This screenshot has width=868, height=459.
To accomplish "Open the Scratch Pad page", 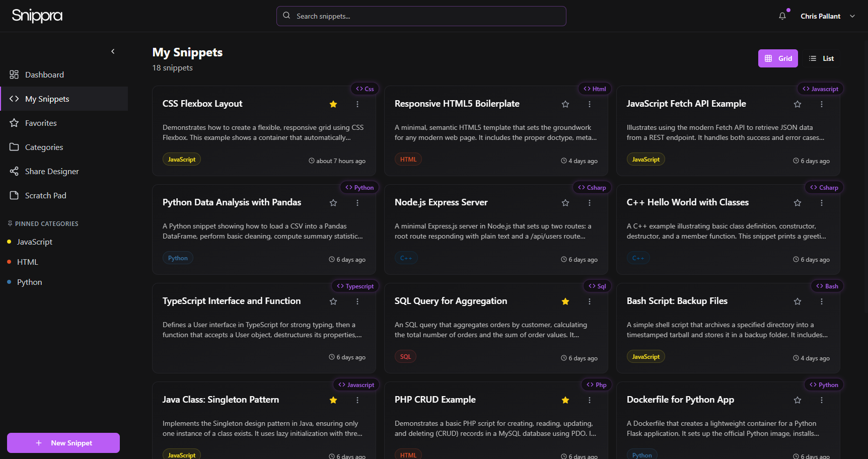I will 45,195.
